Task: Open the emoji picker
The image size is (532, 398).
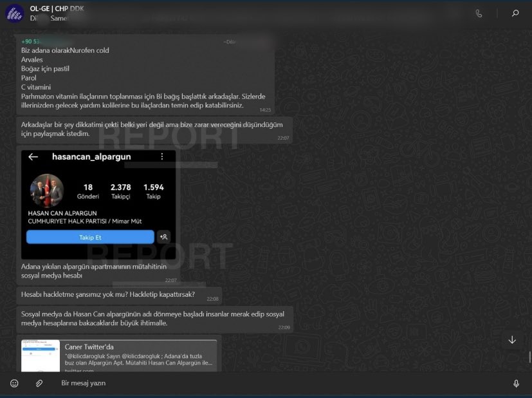Action: coord(14,383)
